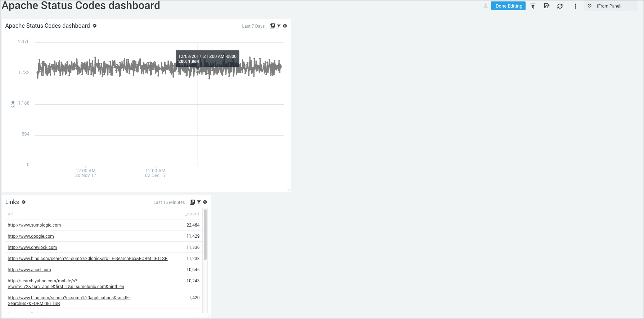Sort table by the _count column header

(x=192, y=214)
